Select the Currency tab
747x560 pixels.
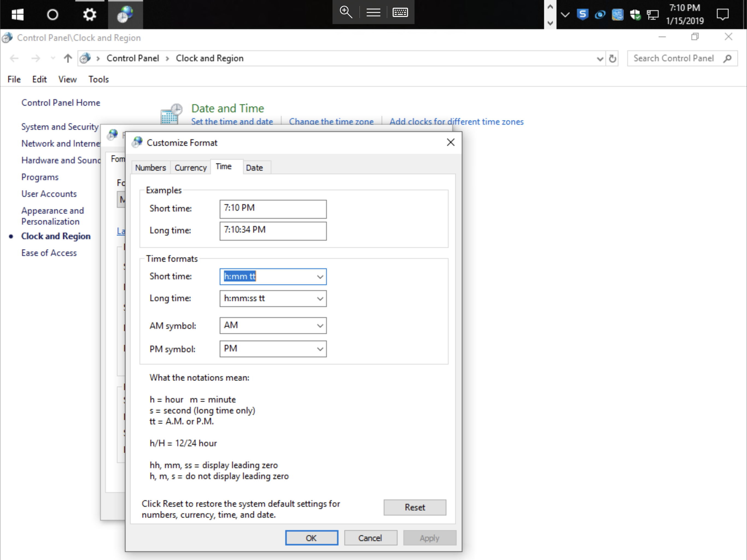(190, 168)
